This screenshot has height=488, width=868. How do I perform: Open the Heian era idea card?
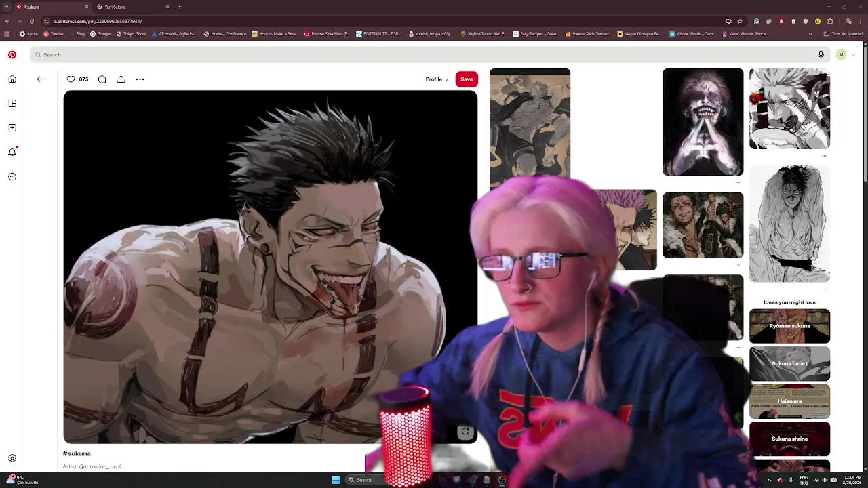tap(789, 401)
